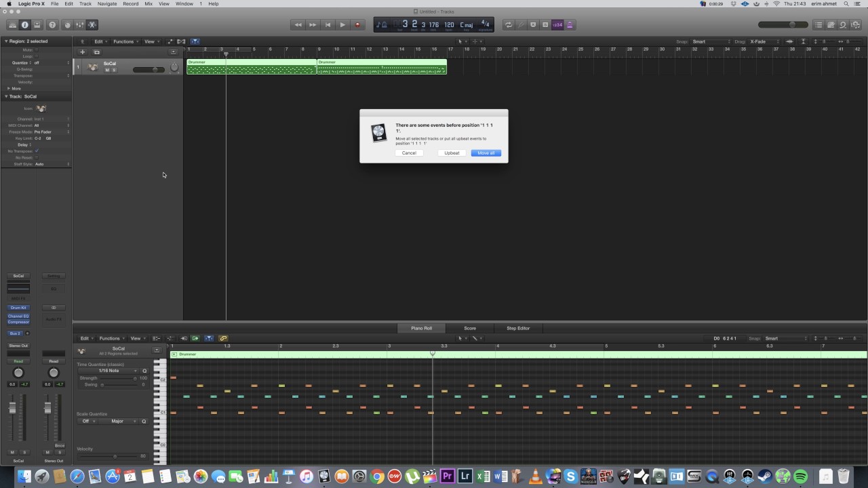Click the Upbeat button in the dialog
This screenshot has height=488, width=868.
click(x=452, y=153)
